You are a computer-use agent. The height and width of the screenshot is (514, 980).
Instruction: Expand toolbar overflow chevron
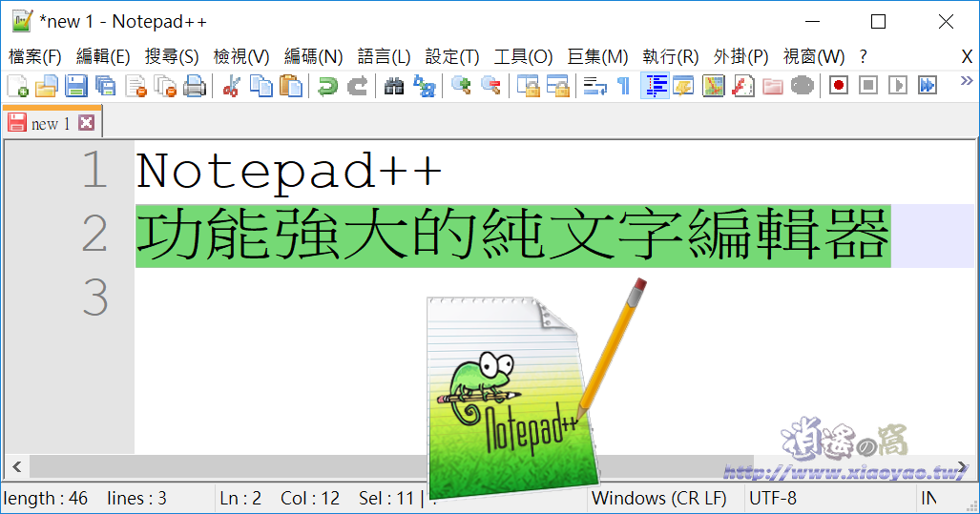click(967, 80)
